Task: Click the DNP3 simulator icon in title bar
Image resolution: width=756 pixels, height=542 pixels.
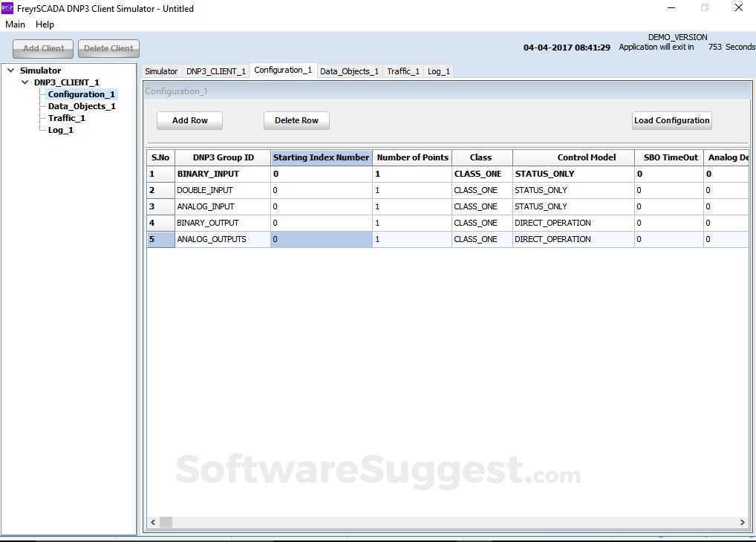Action: [9, 8]
